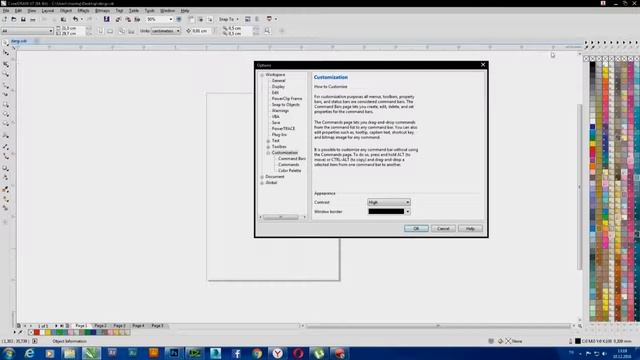Open the Layout menu
640x360 pixels.
coord(48,11)
